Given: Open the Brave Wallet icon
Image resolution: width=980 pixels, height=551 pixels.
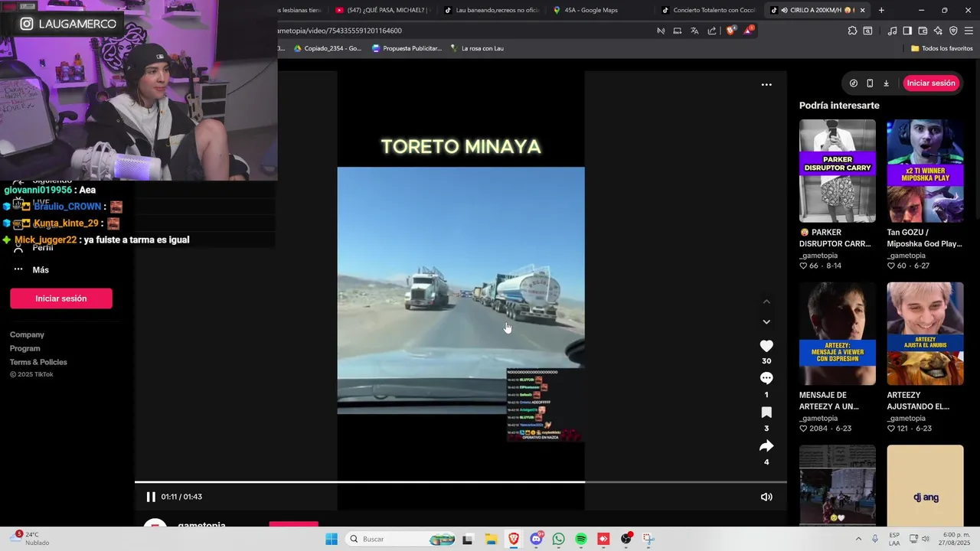Looking at the screenshot, I should coord(923,31).
